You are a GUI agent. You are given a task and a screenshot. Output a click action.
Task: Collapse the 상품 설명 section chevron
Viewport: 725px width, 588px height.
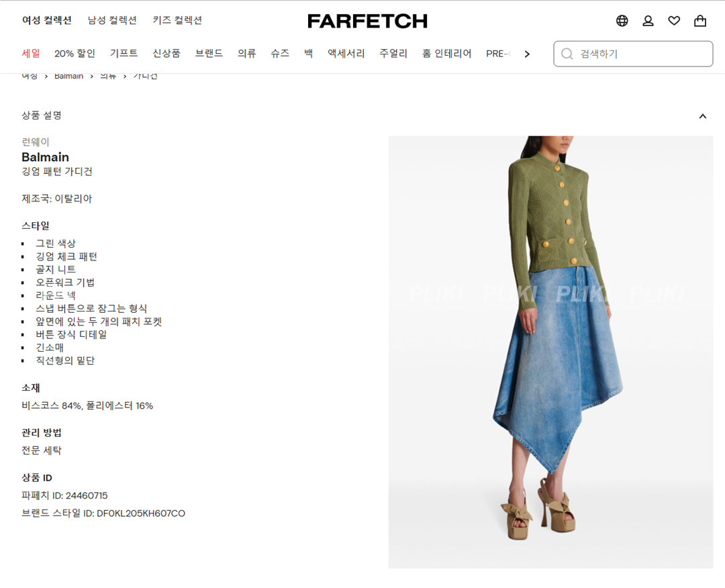[702, 116]
